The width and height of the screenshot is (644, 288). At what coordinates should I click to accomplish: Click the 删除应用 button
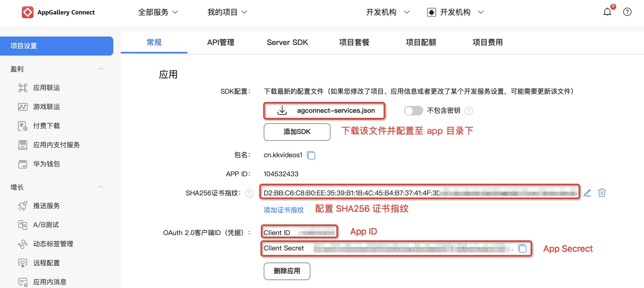tap(287, 271)
